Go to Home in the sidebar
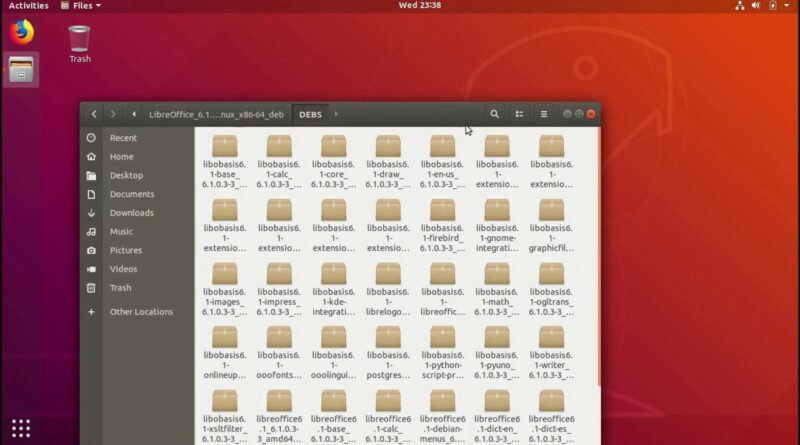Screen dimensions: 800x445 tap(138, 157)
